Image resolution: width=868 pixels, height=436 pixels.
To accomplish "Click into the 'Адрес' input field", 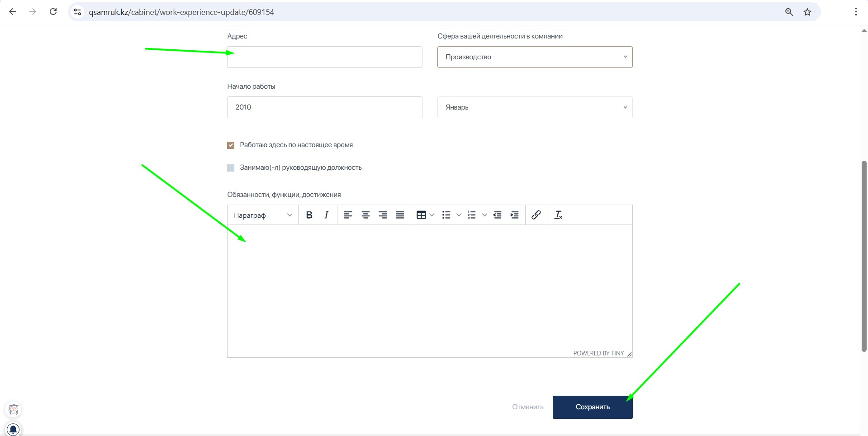I will [324, 57].
